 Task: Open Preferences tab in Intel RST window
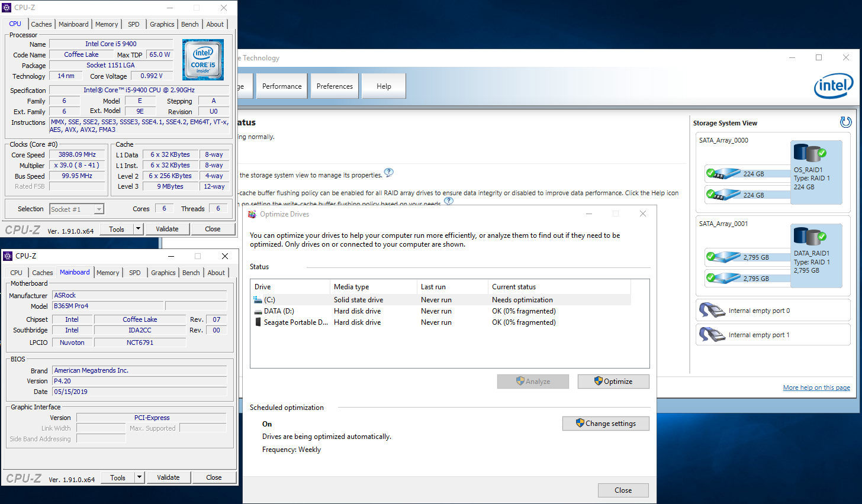334,86
